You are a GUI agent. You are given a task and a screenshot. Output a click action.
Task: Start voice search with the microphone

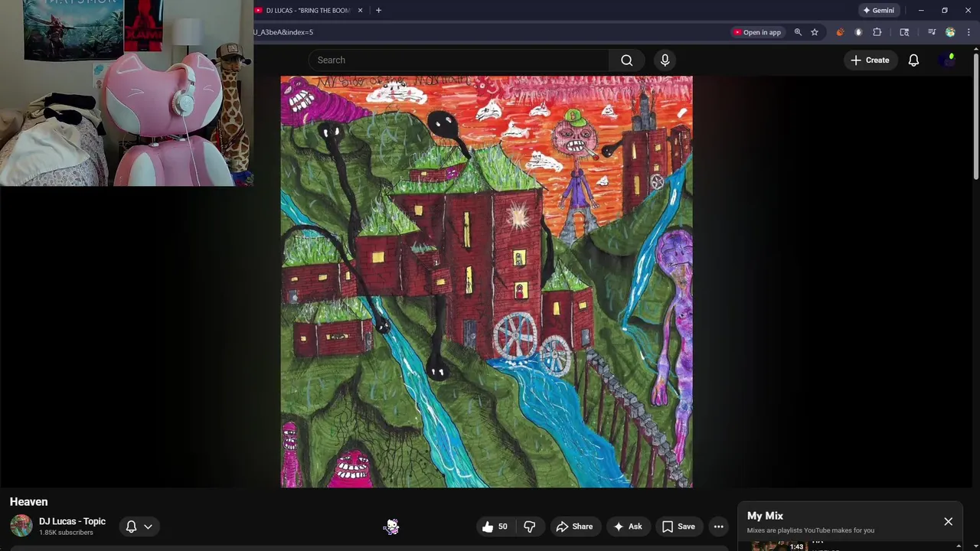(x=665, y=60)
